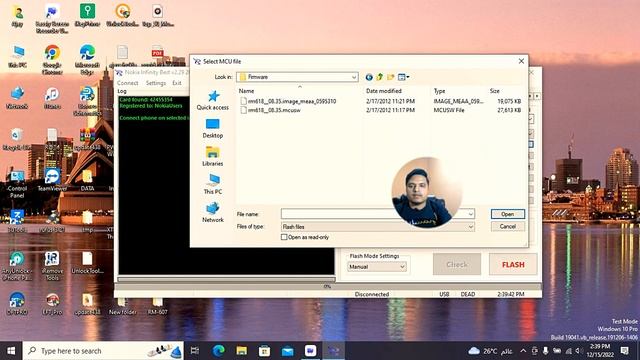The image size is (640, 360).
Task: Click taskbar search box
Action: click(103, 351)
